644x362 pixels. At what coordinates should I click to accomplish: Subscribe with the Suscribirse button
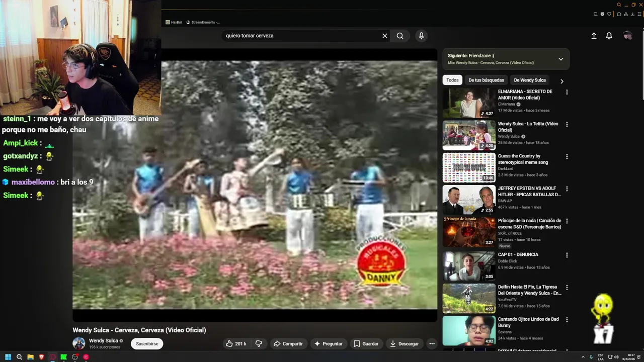[x=147, y=344]
